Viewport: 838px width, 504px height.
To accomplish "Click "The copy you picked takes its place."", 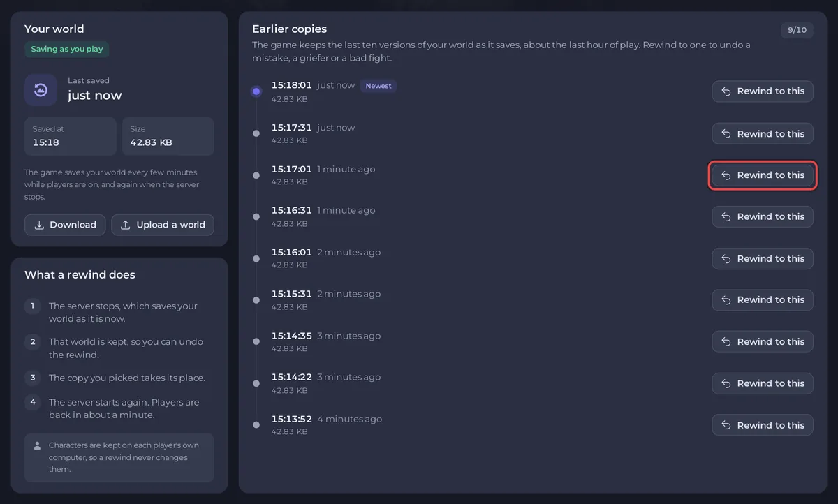I will pos(127,378).
